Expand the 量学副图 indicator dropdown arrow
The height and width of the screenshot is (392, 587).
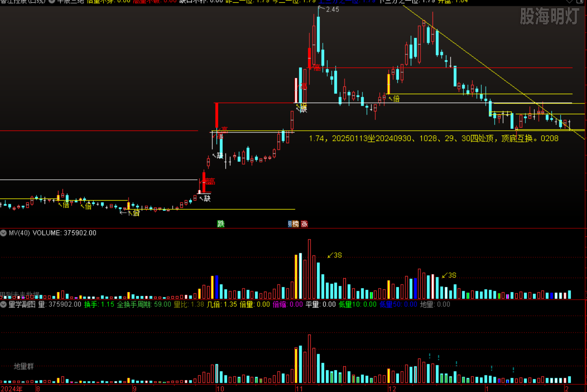[4, 304]
